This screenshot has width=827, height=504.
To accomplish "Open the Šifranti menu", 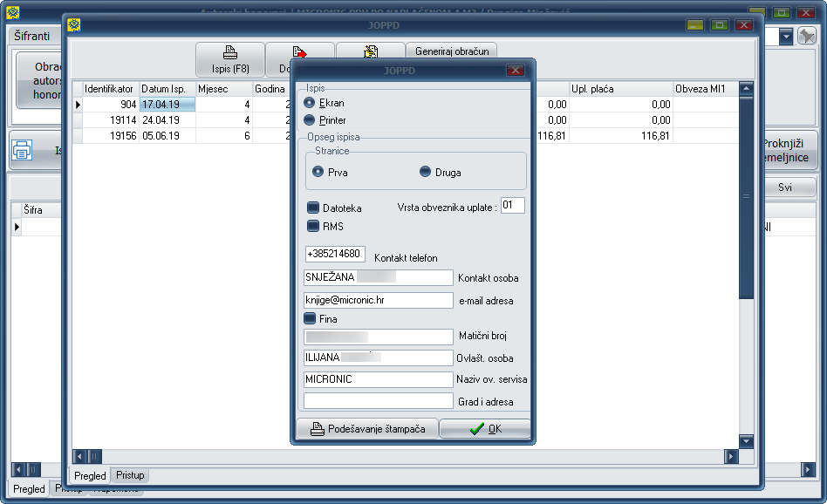I will pos(31,37).
